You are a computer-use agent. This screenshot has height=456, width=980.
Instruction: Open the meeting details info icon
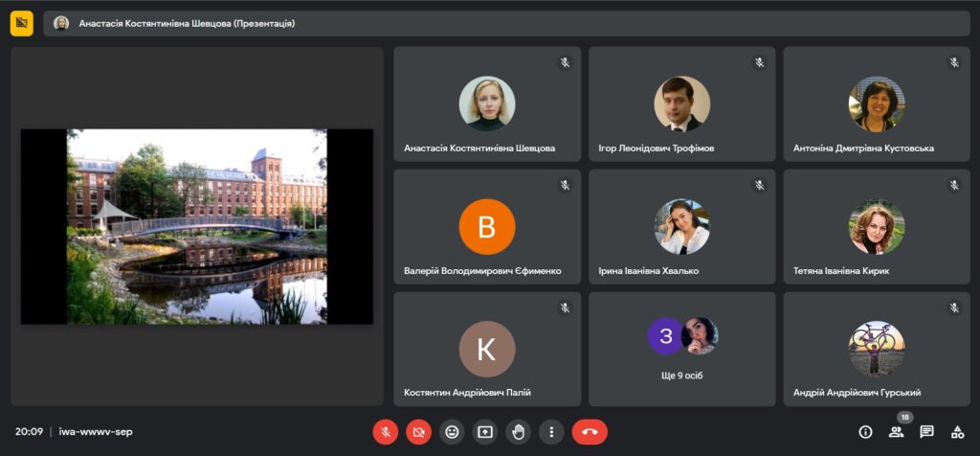(x=865, y=432)
